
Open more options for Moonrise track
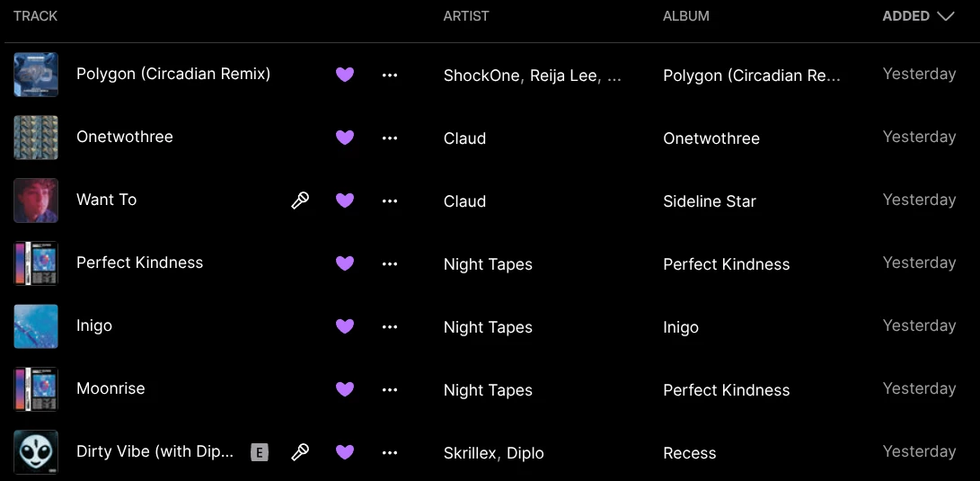click(x=390, y=389)
